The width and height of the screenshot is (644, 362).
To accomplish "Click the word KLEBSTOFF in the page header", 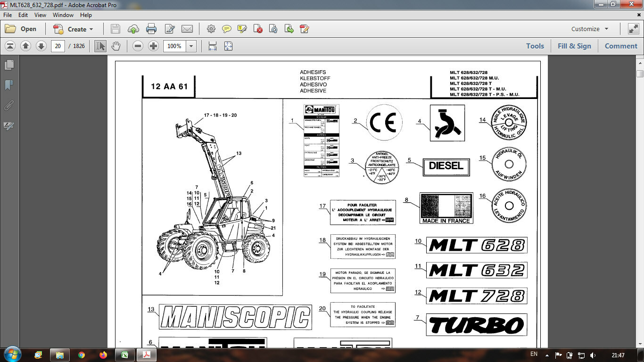I will click(x=315, y=78).
